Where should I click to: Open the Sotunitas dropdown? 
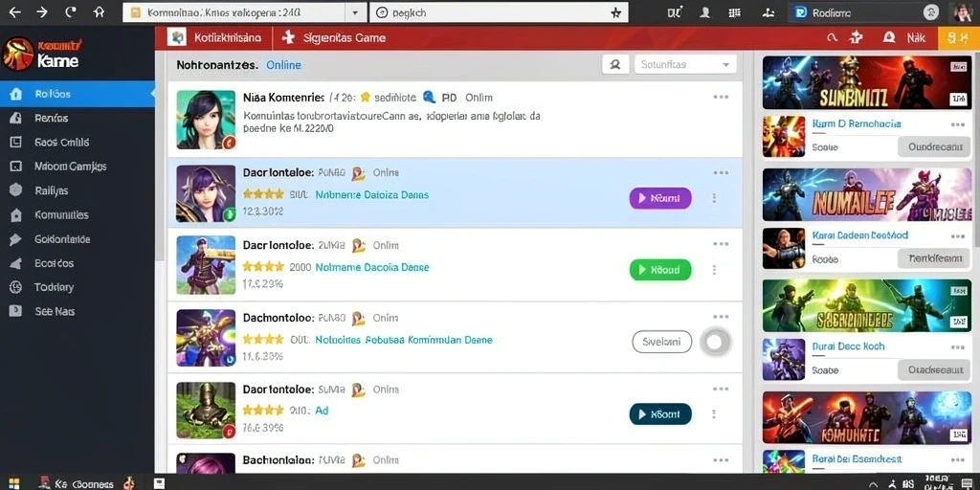tap(685, 64)
